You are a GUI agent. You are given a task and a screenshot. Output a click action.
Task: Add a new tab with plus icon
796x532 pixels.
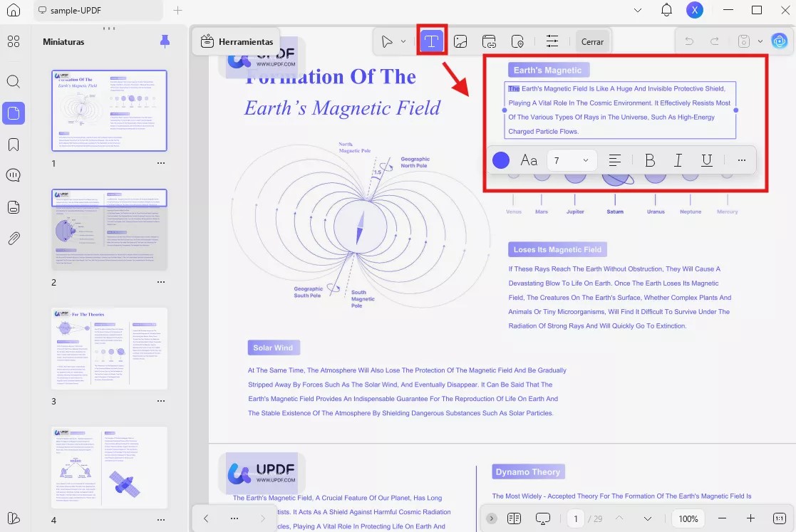pos(177,10)
